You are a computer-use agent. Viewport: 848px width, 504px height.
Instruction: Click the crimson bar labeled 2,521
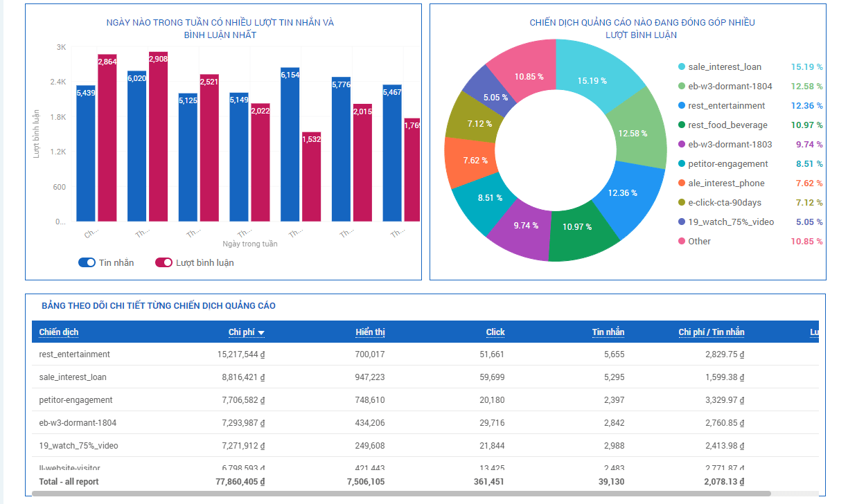pos(209,148)
